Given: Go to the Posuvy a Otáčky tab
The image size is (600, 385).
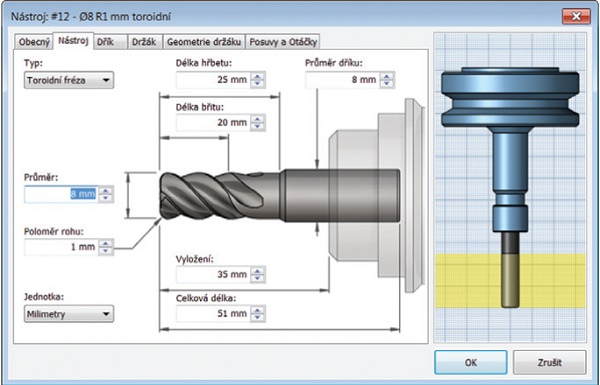Looking at the screenshot, I should tap(283, 42).
